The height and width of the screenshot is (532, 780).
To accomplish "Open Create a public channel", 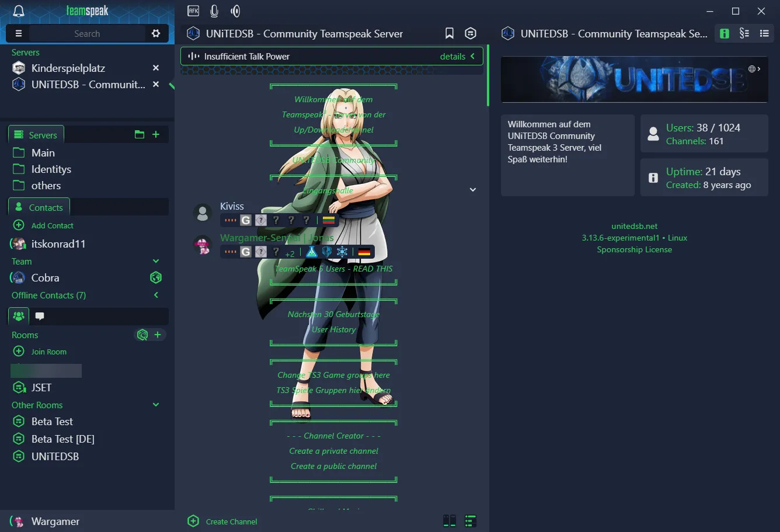I will 333,466.
